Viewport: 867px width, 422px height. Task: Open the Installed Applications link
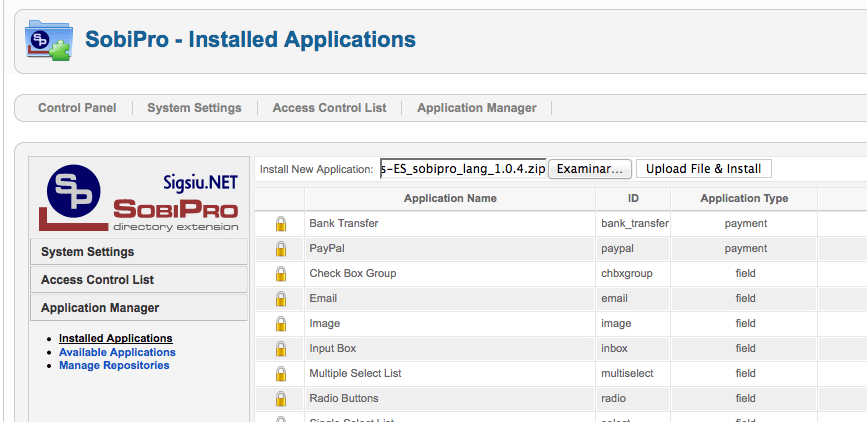click(116, 338)
